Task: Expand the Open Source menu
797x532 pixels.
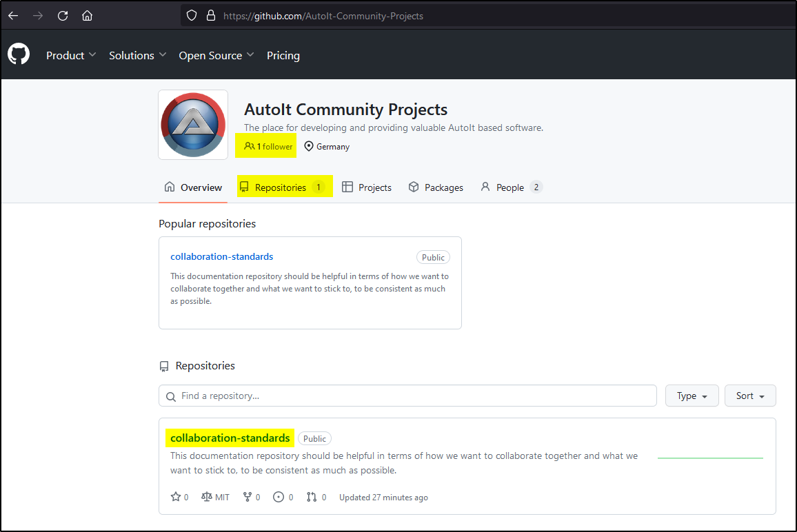Action: (216, 55)
